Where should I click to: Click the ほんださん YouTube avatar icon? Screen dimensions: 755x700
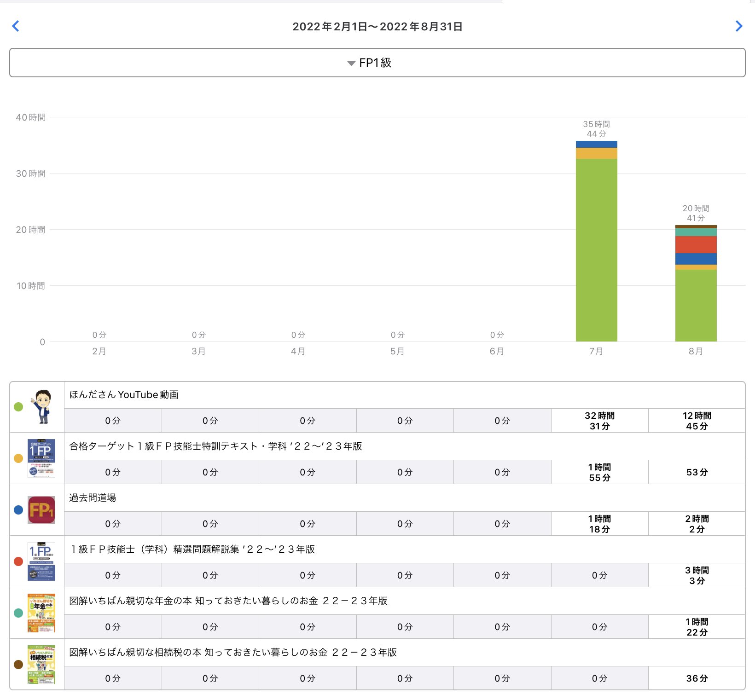[41, 407]
